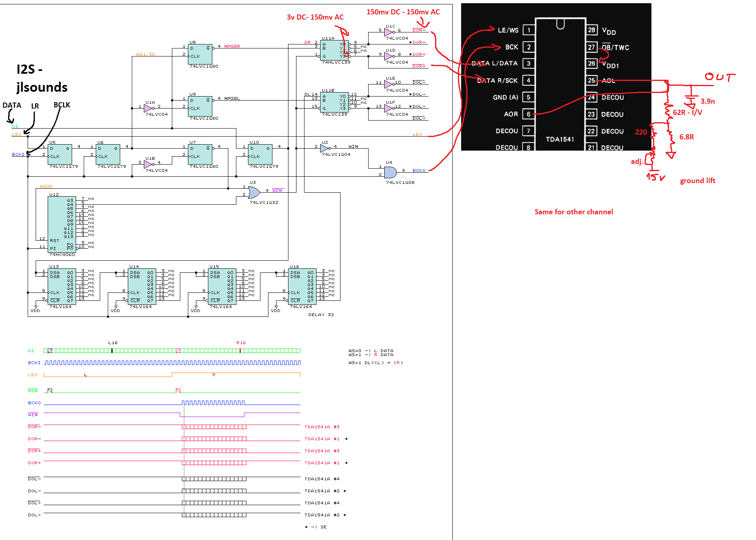This screenshot has height=540, width=756.
Task: Click TDA1541 pin 1 box
Action: pos(529,30)
